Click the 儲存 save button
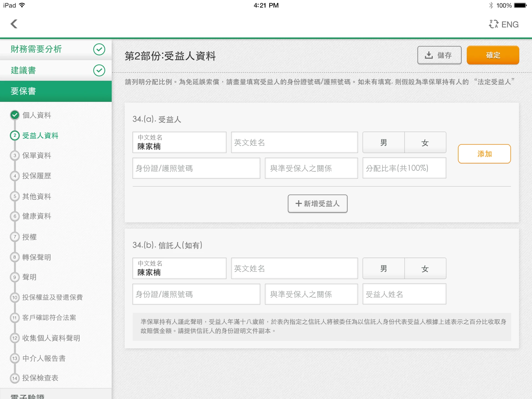The width and height of the screenshot is (532, 399). click(439, 55)
